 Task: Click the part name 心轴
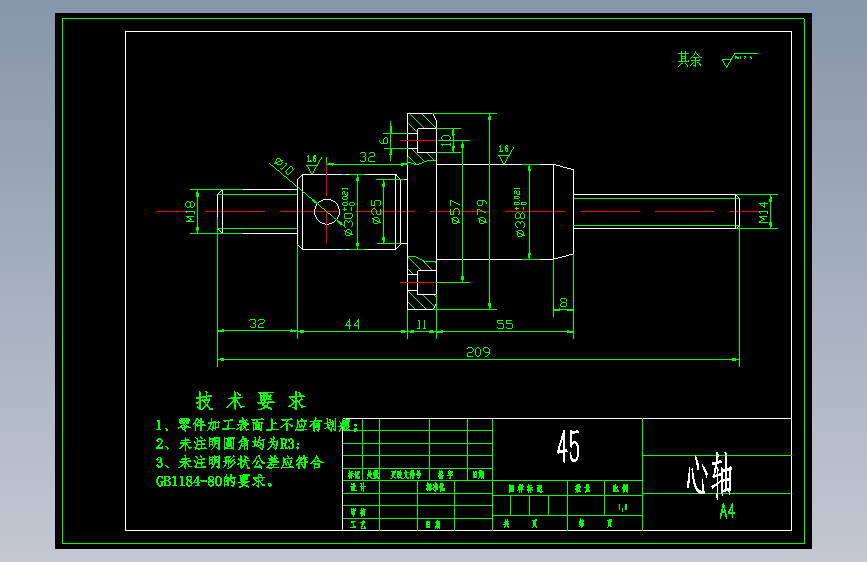pos(710,476)
